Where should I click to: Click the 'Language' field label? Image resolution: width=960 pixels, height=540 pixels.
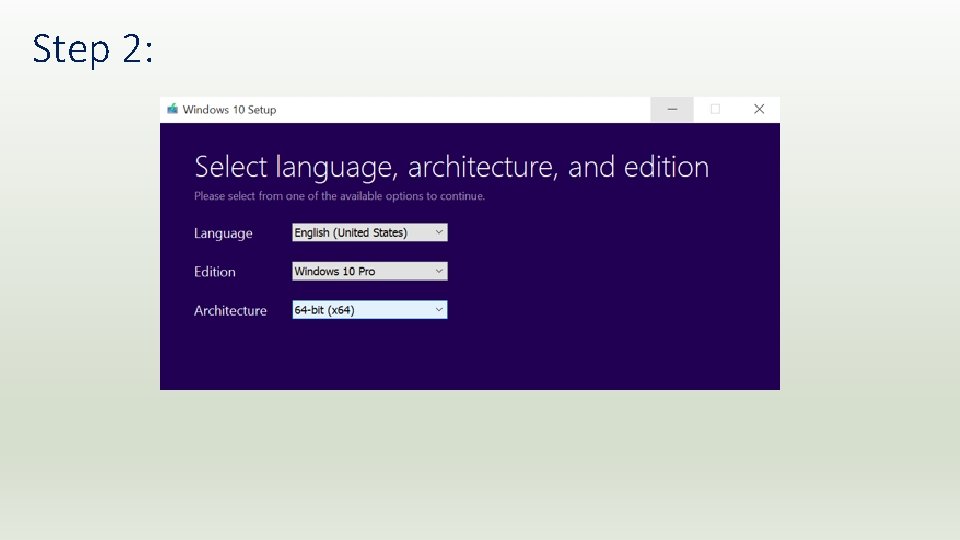pyautogui.click(x=223, y=233)
